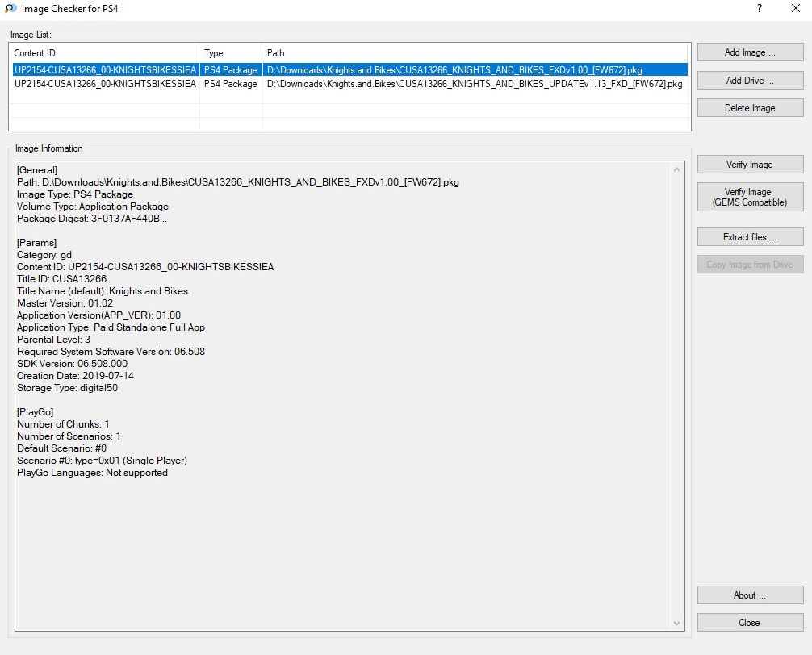Click the Close button at bottom right

click(x=750, y=623)
